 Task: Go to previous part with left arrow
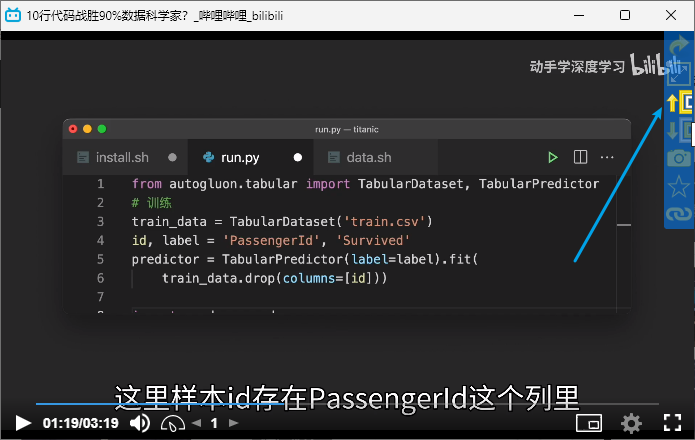point(196,423)
